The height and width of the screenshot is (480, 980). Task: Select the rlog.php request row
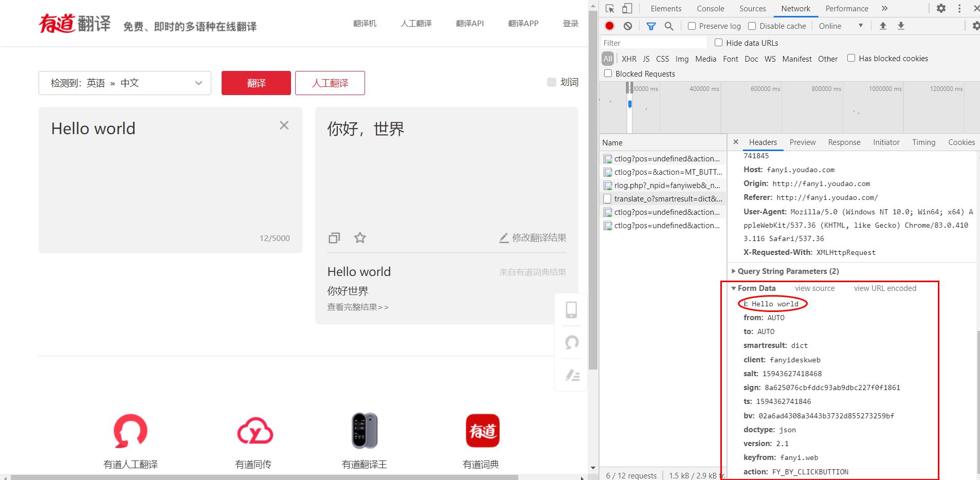pos(663,186)
